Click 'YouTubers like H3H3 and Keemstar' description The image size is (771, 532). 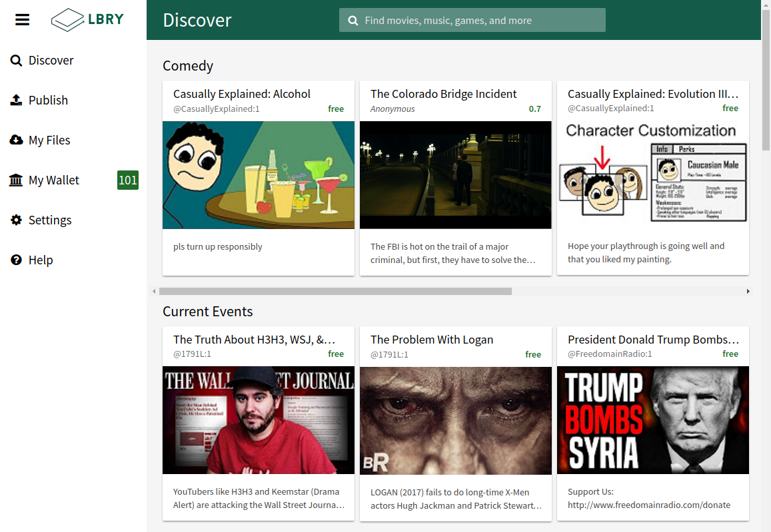[259, 498]
